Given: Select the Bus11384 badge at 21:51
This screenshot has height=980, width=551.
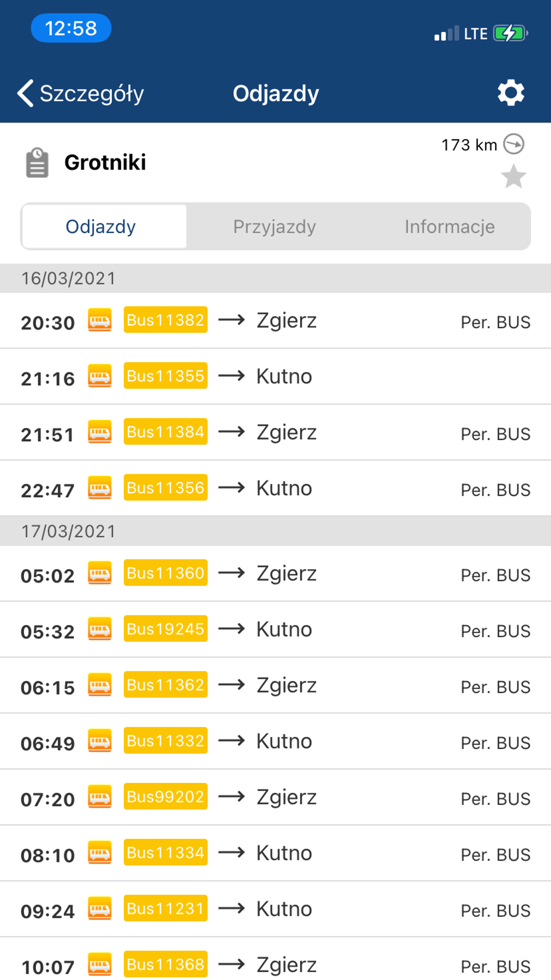Looking at the screenshot, I should 165,432.
